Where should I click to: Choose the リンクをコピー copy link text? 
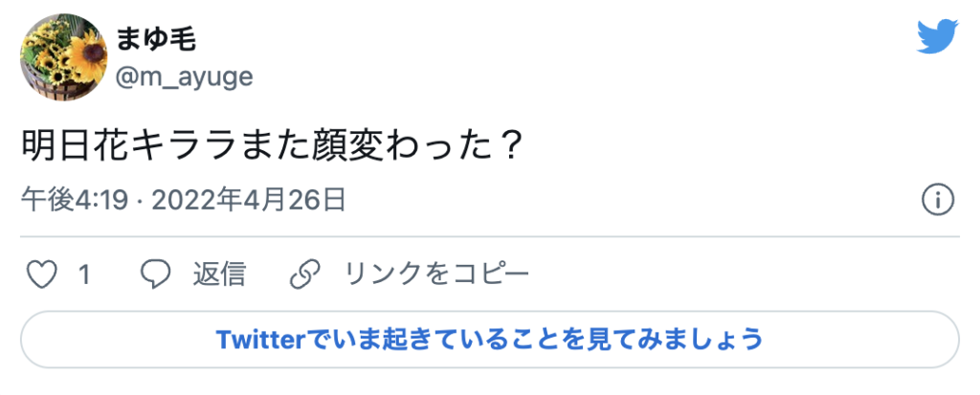click(x=437, y=274)
